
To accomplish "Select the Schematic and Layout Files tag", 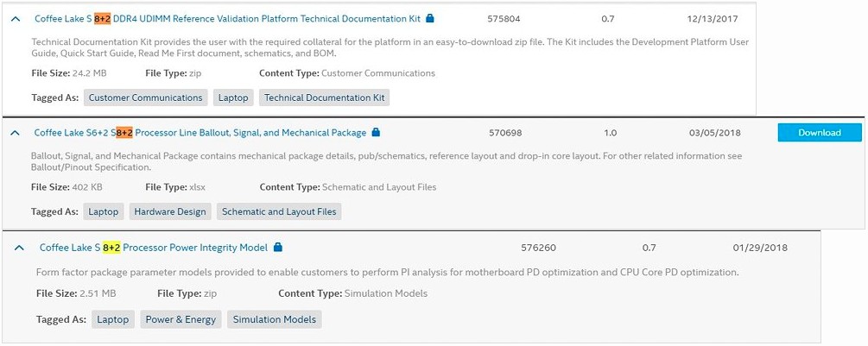I will (x=279, y=211).
